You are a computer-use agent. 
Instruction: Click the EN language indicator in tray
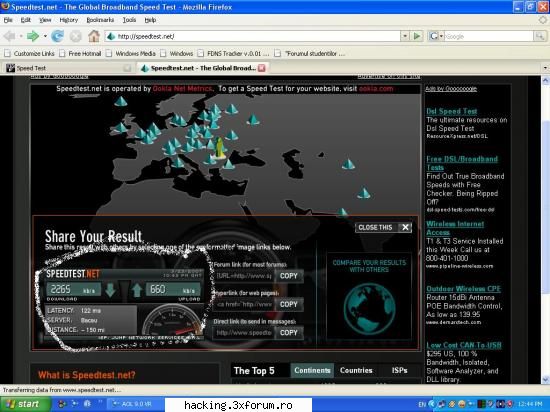click(x=422, y=404)
